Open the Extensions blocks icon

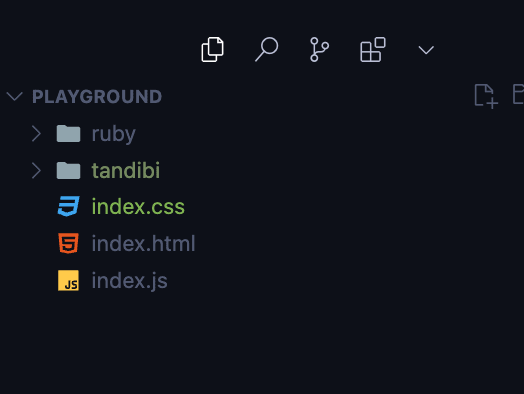click(x=373, y=49)
